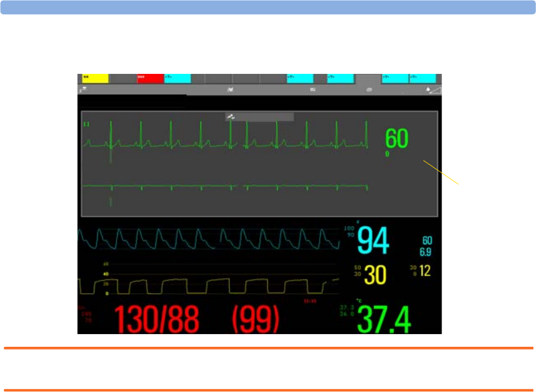Select the small green 0 under heart rate
536x392 pixels.
tap(387, 154)
